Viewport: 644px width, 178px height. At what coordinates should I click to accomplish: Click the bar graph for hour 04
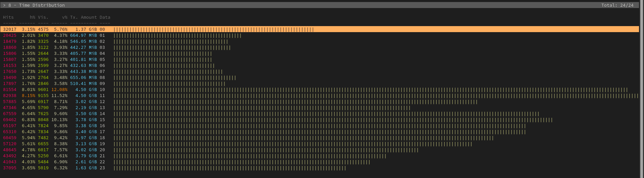(x=163, y=54)
